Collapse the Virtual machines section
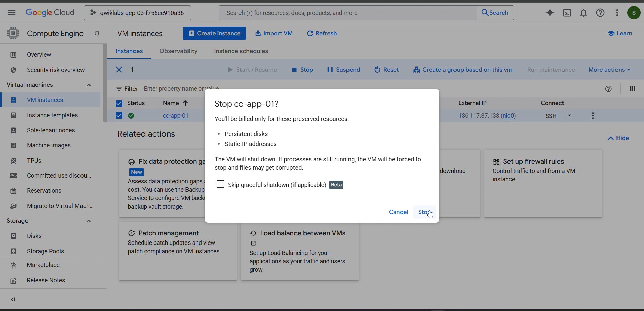Viewport: 644px width, 311px height. [x=89, y=85]
